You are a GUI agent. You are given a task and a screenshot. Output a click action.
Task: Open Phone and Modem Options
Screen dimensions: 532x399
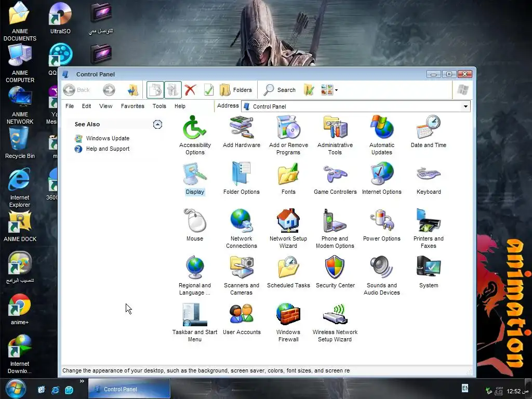(335, 229)
